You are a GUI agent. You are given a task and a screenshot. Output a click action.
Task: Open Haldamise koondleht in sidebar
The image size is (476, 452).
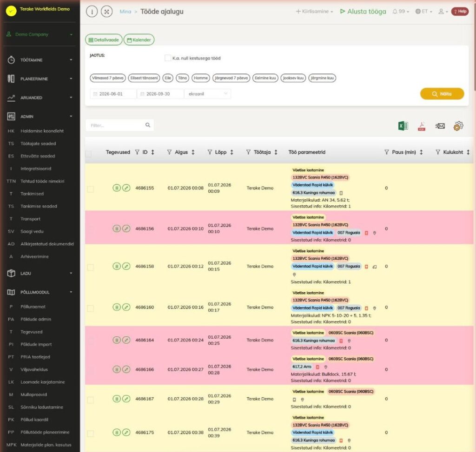(x=42, y=131)
